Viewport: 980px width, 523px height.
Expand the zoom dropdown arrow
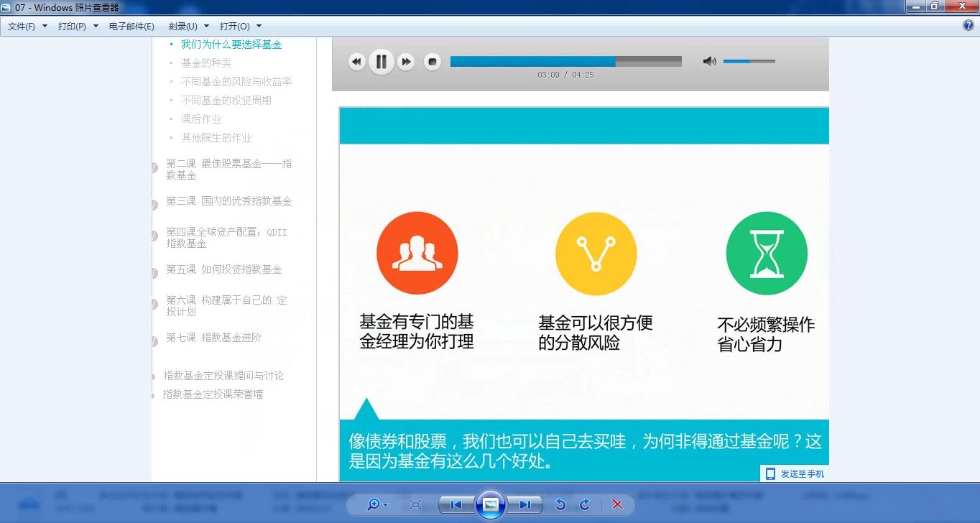(x=386, y=505)
